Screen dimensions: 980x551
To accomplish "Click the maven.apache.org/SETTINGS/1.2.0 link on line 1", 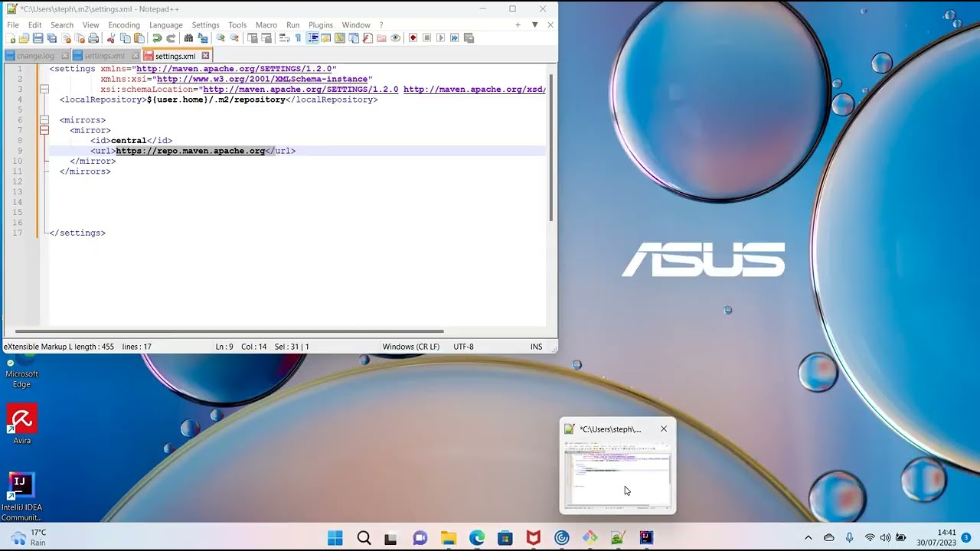I will pos(236,69).
